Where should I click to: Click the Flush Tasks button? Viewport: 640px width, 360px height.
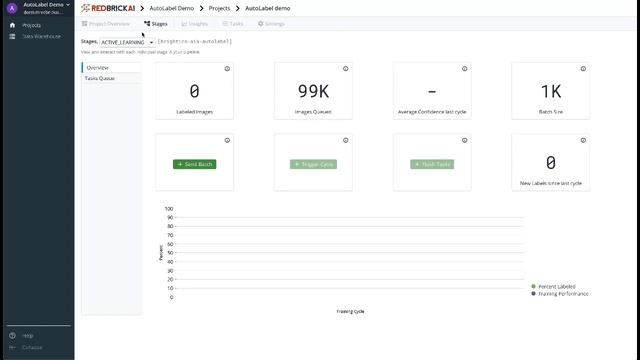pos(432,164)
